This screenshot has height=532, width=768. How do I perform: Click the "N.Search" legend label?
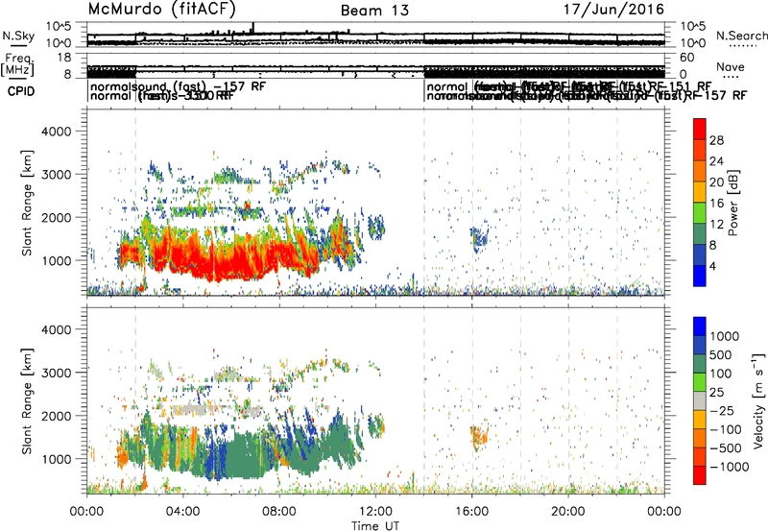[741, 36]
